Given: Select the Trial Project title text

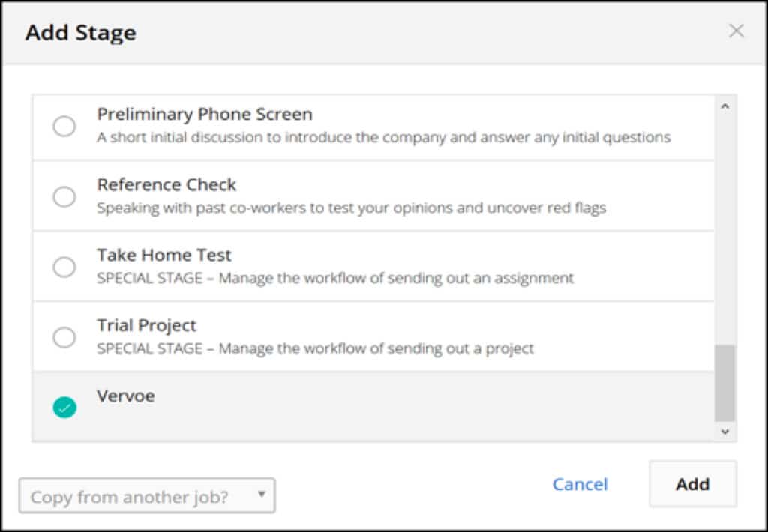Looking at the screenshot, I should tap(146, 325).
